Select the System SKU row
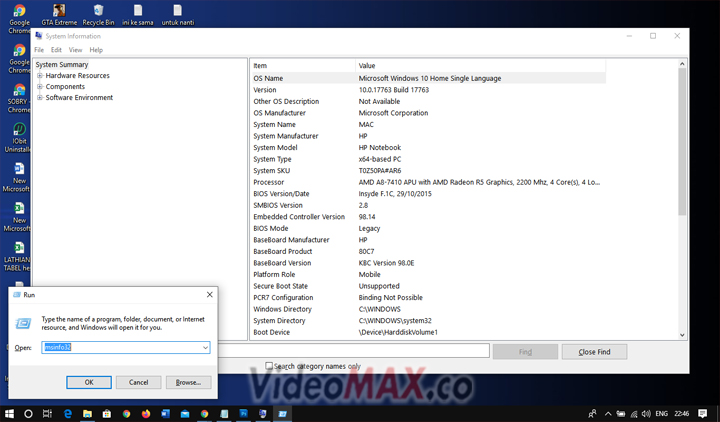The image size is (720, 422). pyautogui.click(x=428, y=171)
